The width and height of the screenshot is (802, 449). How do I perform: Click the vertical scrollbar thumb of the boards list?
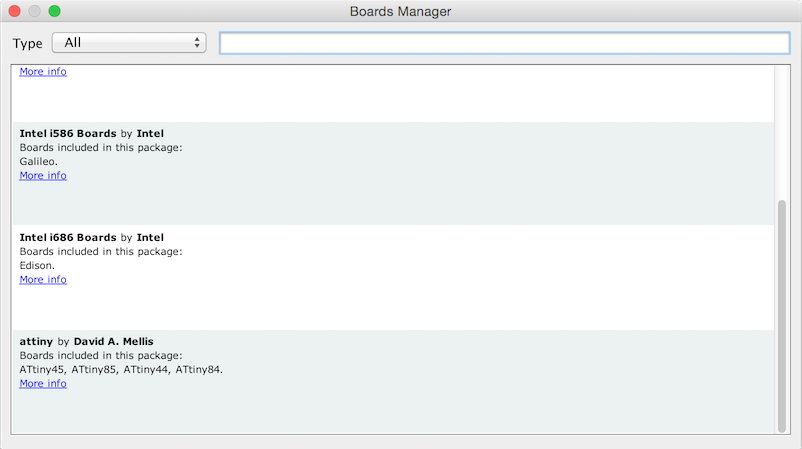coord(782,317)
